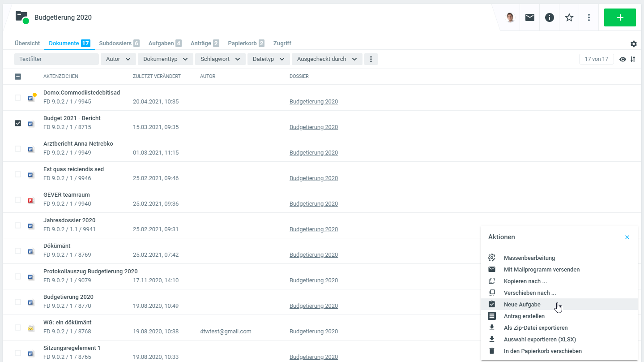Open the Ausgecheckt durch dropdown
The image size is (644, 362).
pyautogui.click(x=327, y=59)
